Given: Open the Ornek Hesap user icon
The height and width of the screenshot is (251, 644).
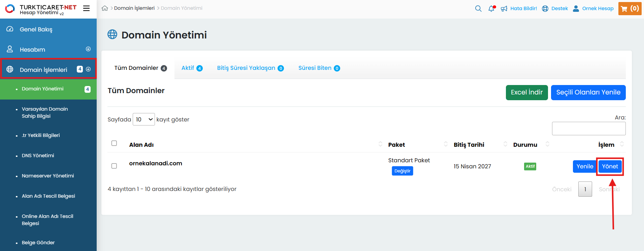Looking at the screenshot, I should tap(576, 8).
